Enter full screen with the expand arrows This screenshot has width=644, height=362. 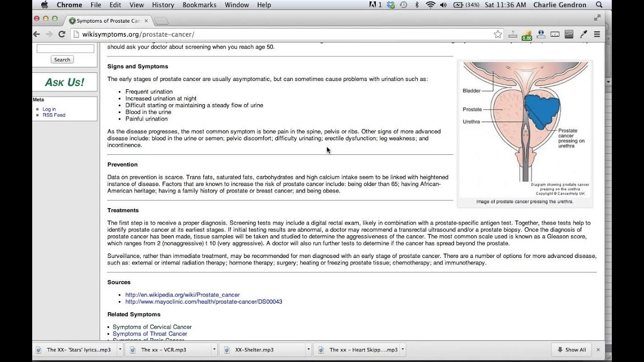coord(597,18)
